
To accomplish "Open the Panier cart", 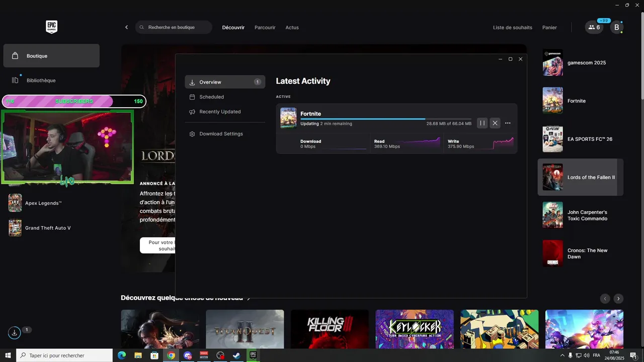I will [x=549, y=28].
